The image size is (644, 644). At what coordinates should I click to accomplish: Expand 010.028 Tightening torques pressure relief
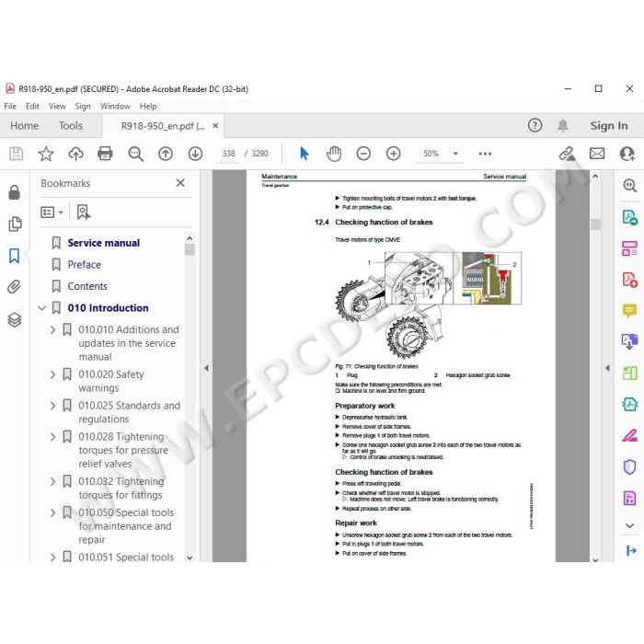pyautogui.click(x=52, y=437)
